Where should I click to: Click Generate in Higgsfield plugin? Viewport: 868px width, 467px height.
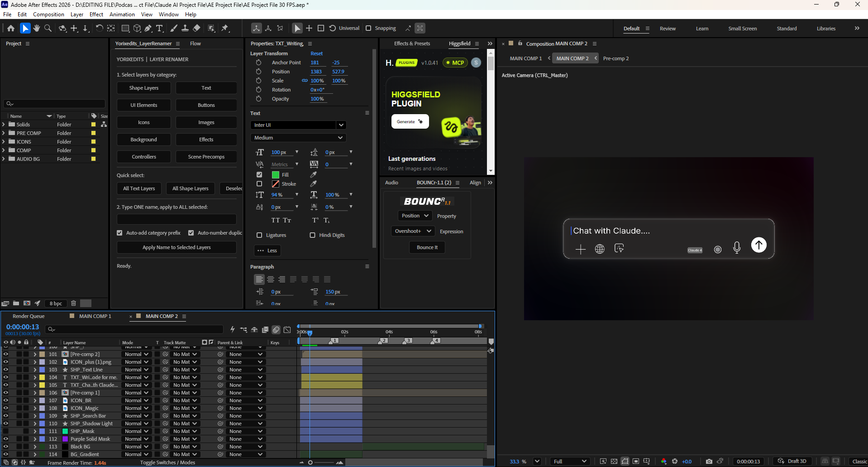point(410,121)
